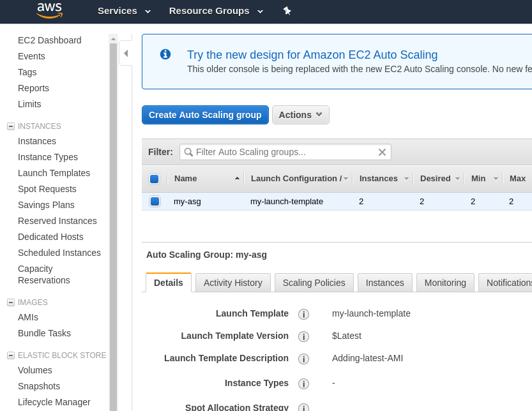Click info icon next to Launch Template Version
The image size is (532, 411).
coord(303,336)
